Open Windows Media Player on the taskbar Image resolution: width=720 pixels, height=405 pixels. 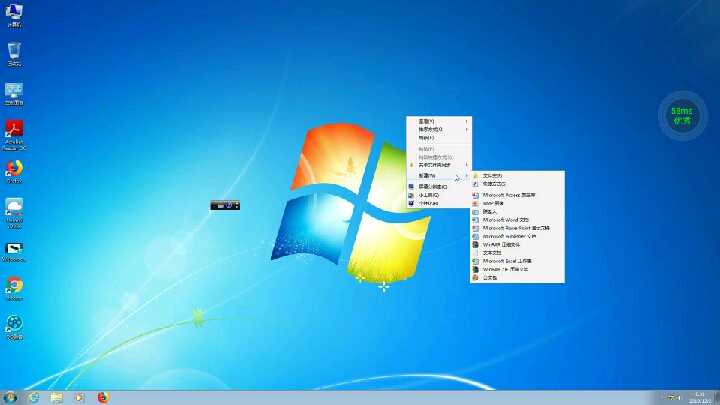point(79,397)
